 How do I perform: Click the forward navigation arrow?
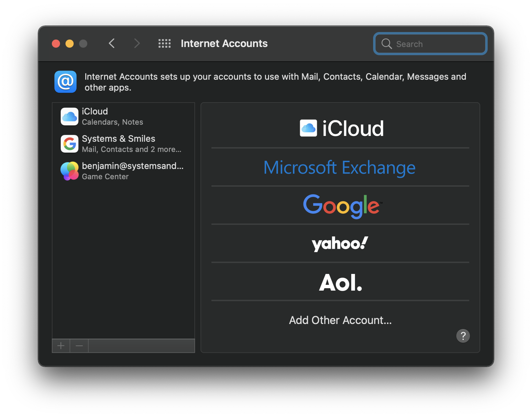click(137, 43)
